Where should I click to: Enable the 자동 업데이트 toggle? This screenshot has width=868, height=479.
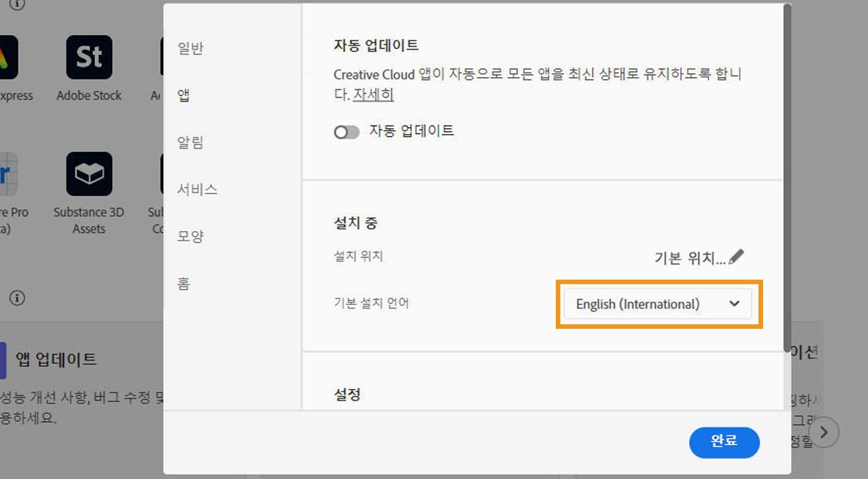347,131
